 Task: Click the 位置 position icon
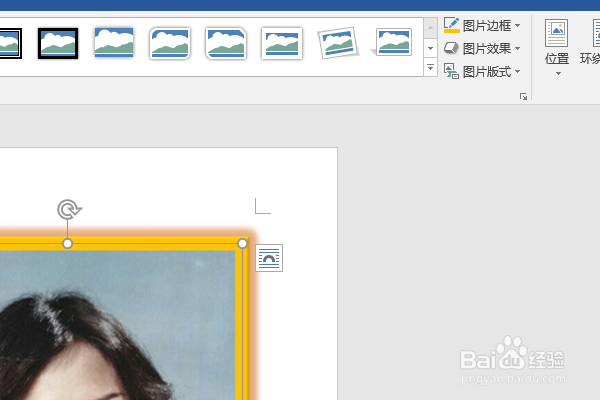click(557, 33)
